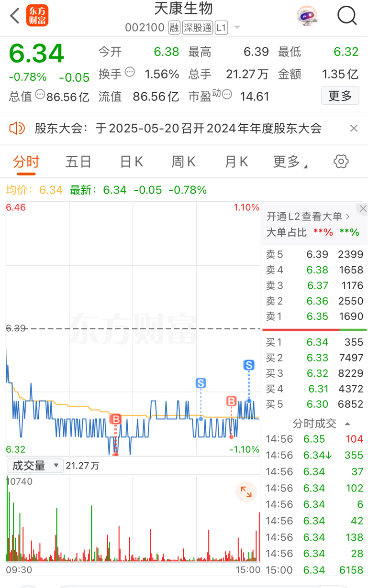Switch to the 周K tab
Image resolution: width=368 pixels, height=588 pixels.
pos(184,162)
